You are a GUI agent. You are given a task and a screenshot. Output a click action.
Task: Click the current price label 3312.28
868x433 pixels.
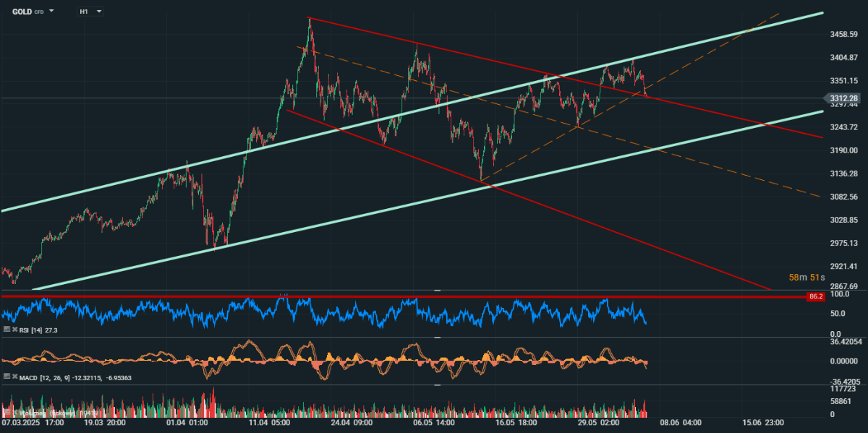(844, 98)
